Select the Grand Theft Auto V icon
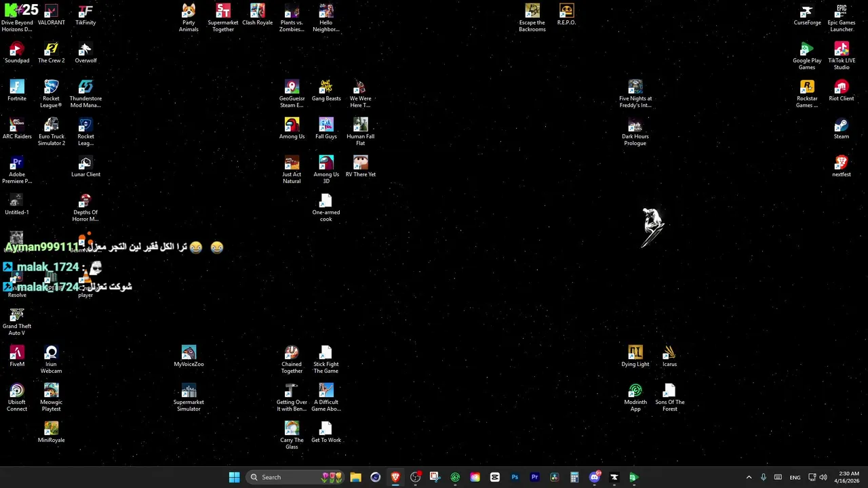Screen dimensions: 868x488 point(17,322)
